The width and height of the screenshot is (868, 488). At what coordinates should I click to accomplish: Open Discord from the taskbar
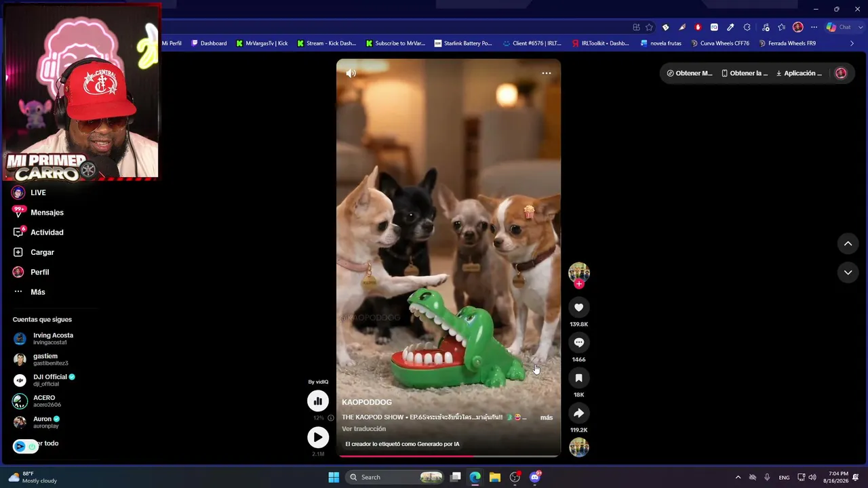pyautogui.click(x=535, y=477)
